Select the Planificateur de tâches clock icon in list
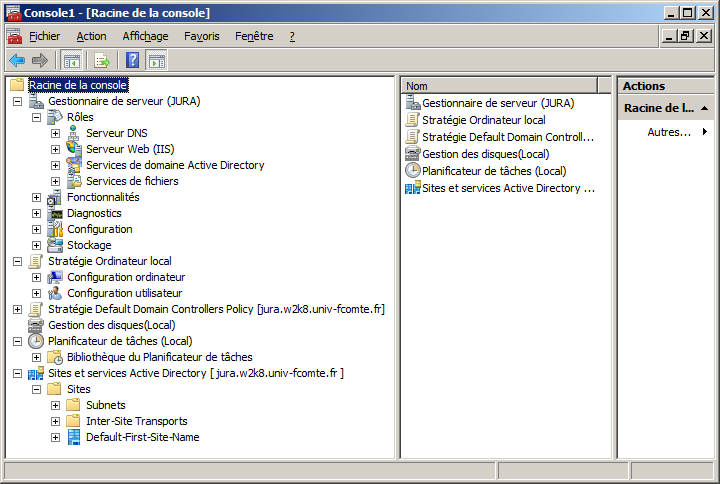 [x=413, y=171]
